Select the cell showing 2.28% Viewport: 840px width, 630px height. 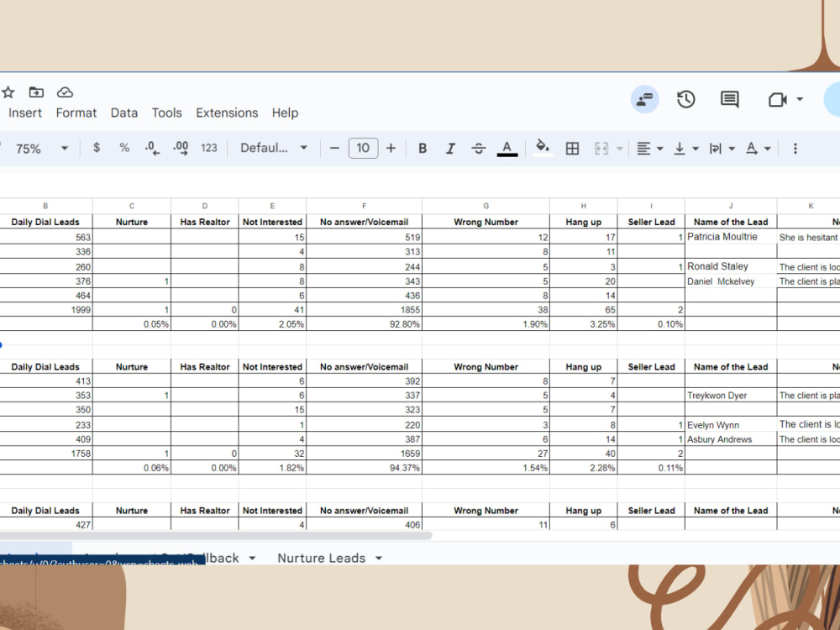(x=584, y=468)
